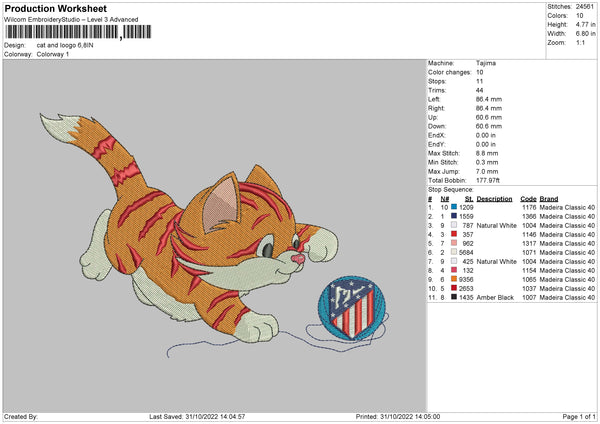Click the Zoom value '1:1'
Screen dimensions: 600x424
(580, 42)
